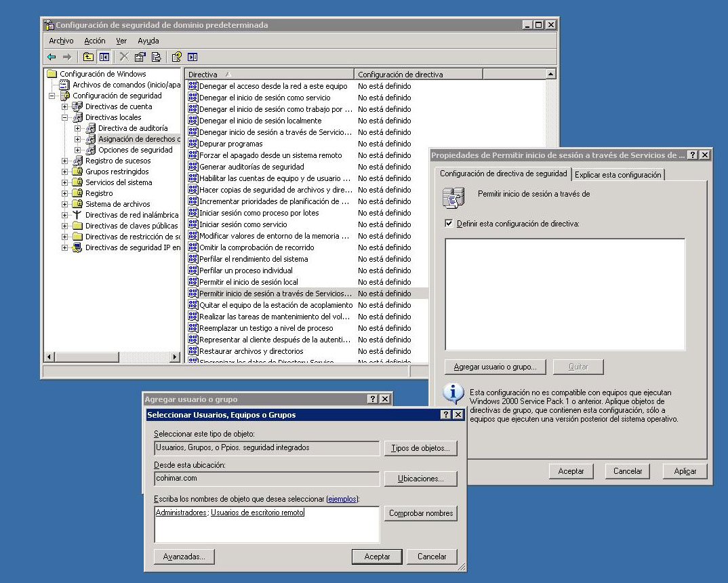This screenshot has width=728, height=583.
Task: Open the Ayuda menu
Action: tap(148, 41)
